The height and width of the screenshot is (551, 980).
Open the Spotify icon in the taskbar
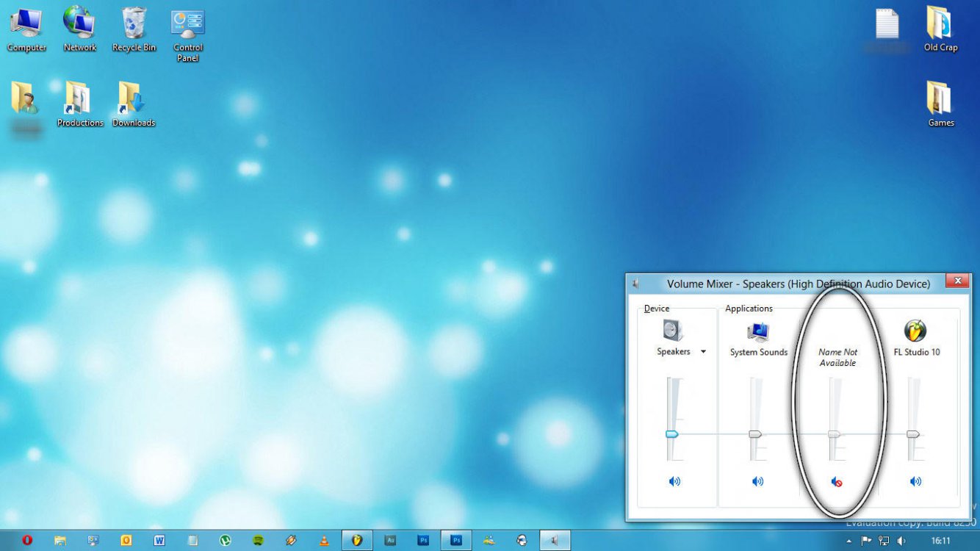[258, 540]
